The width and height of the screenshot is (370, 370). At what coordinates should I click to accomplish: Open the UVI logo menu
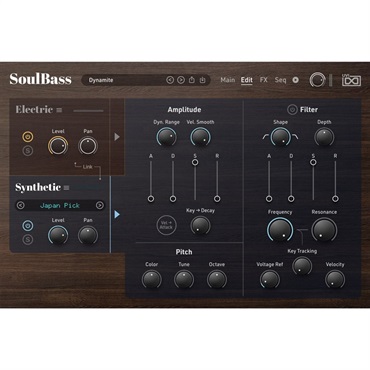tap(351, 80)
